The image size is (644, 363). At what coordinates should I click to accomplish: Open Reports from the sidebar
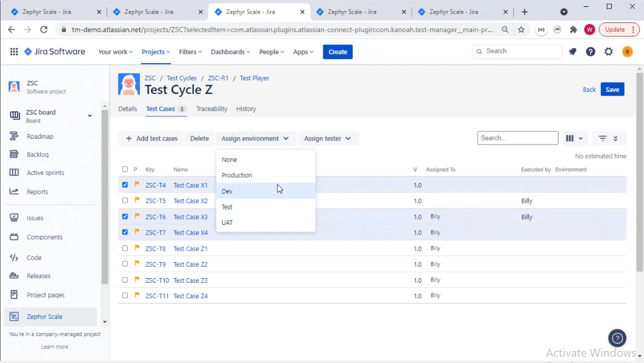pos(37,190)
